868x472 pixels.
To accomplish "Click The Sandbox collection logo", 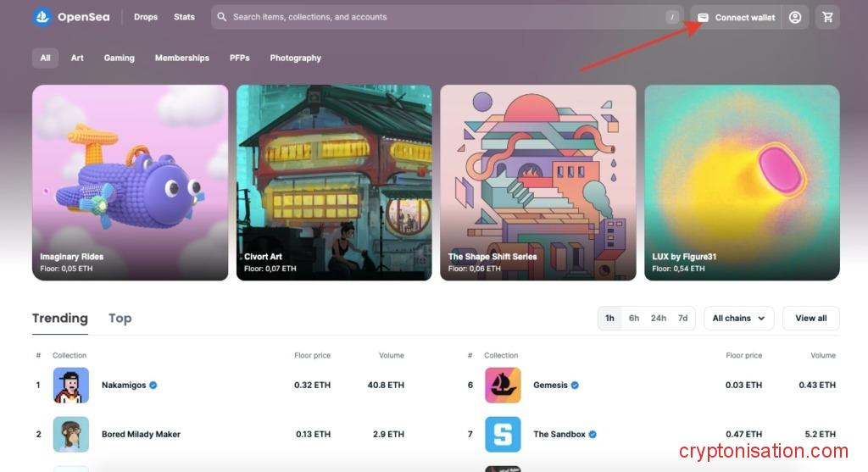I will pos(503,434).
